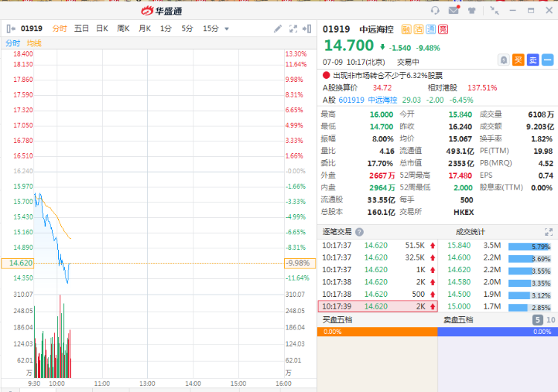The height and width of the screenshot is (392, 558).
Task: Click the 52周最高 value 17.480
Action: click(x=460, y=176)
